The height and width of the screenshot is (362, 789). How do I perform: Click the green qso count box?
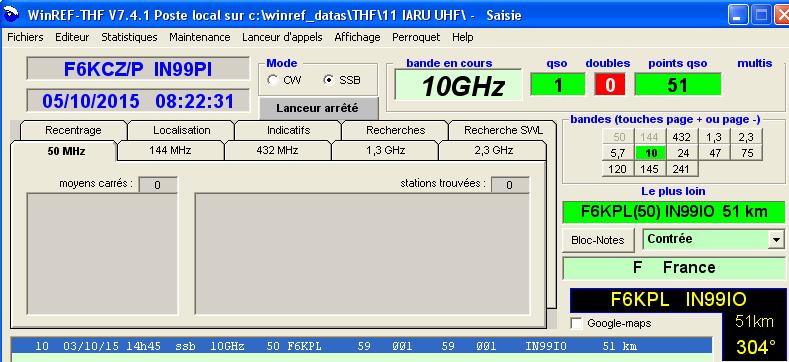click(558, 85)
